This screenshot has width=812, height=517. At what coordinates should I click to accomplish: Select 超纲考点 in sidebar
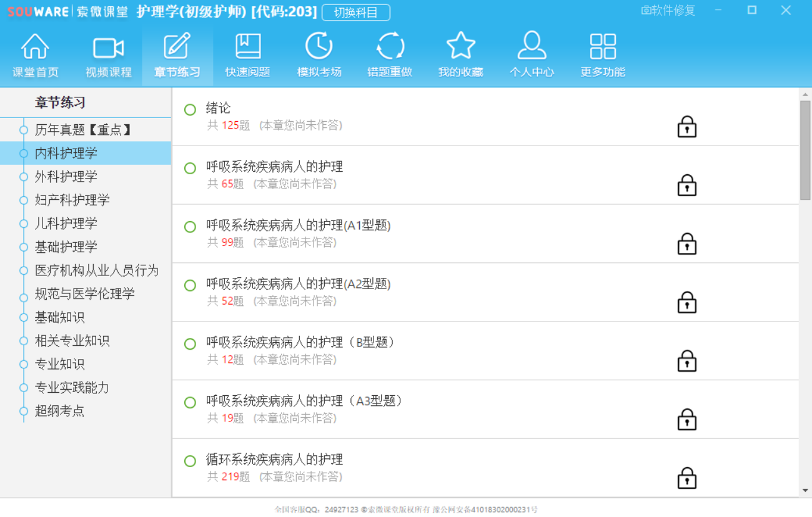coord(86,411)
